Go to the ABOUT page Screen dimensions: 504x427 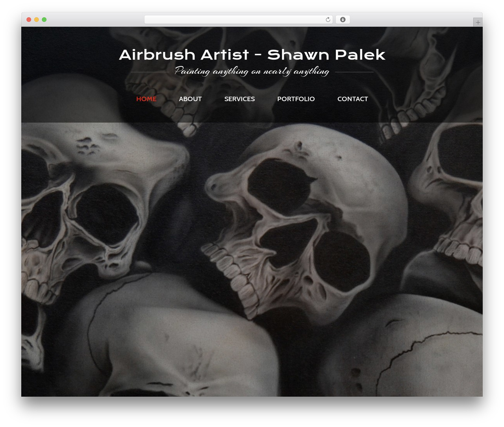click(x=190, y=99)
